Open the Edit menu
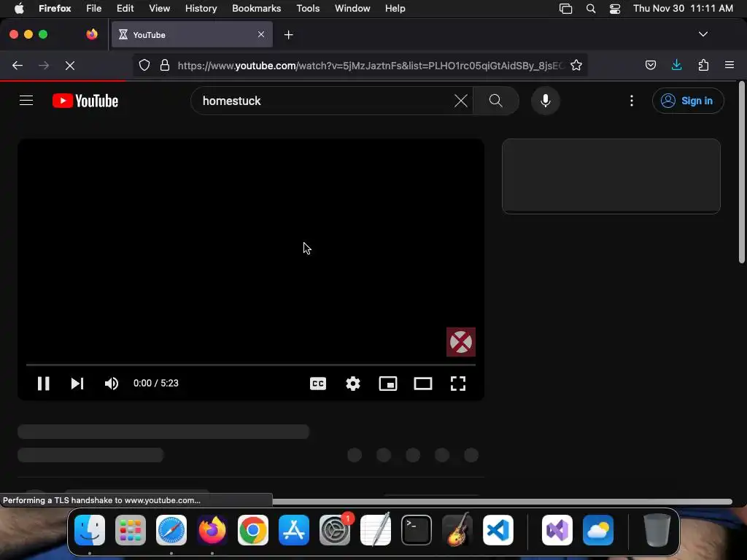 (125, 8)
